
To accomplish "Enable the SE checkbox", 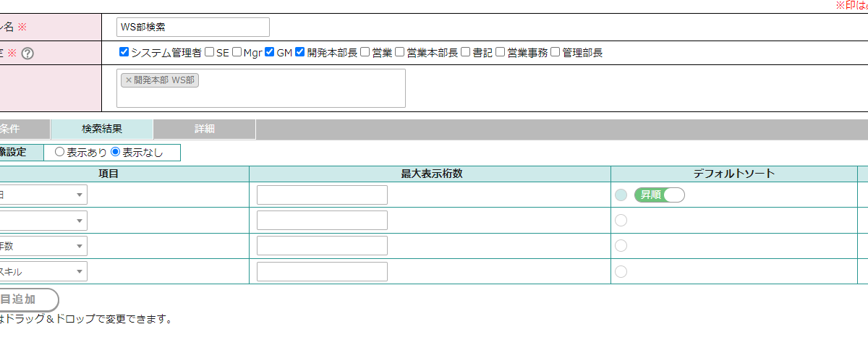I will tap(209, 52).
